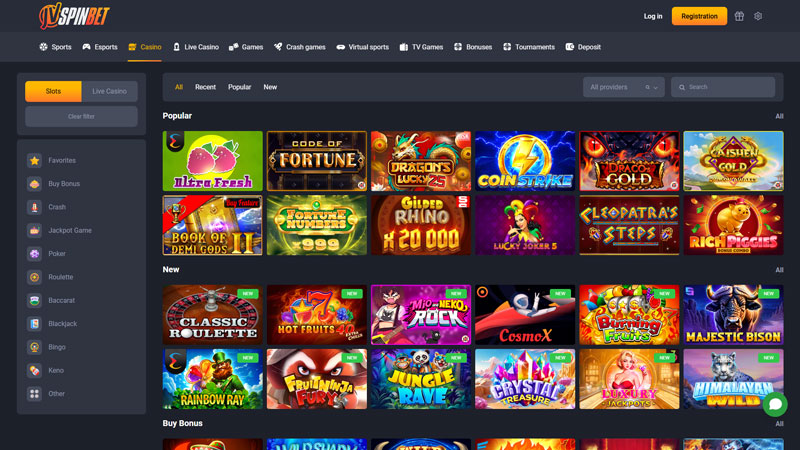Select the New filter tab
Screen dimensions: 800x450
270,87
